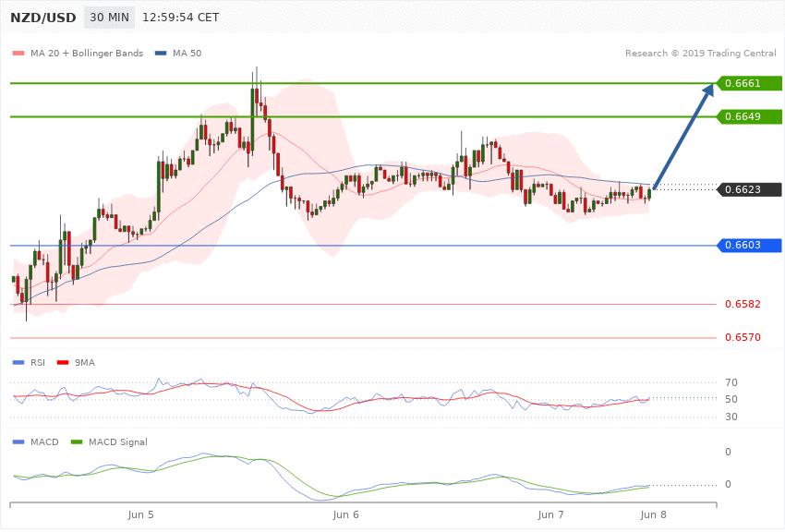The image size is (785, 532).
Task: Click the MACD blue legend swatch
Action: point(18,441)
